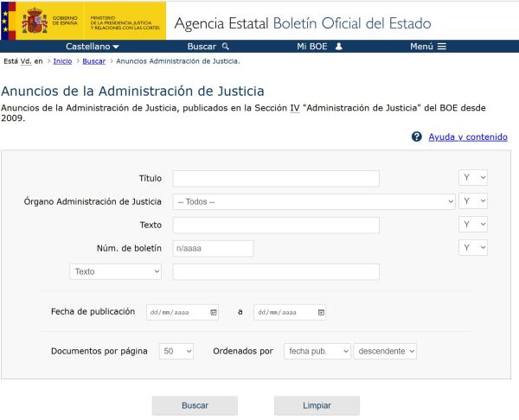Click the Fecha de publicación label
The width and height of the screenshot is (519, 420).
(x=93, y=311)
